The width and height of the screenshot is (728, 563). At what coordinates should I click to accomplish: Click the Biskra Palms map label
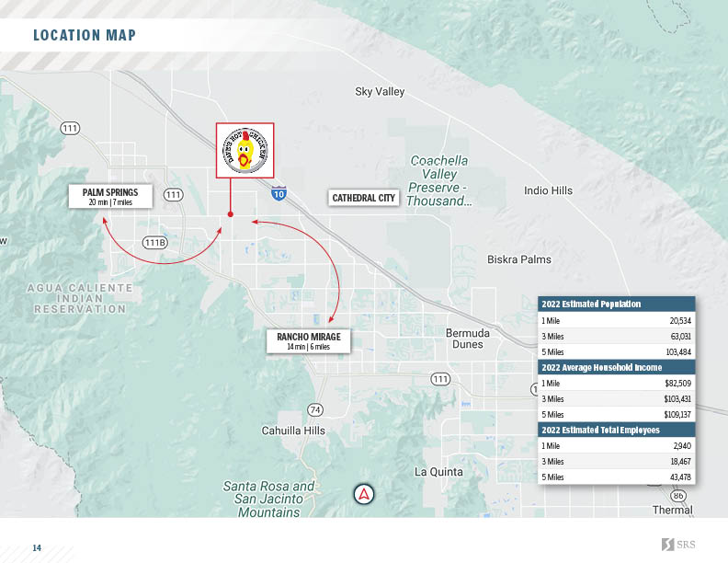coord(519,259)
